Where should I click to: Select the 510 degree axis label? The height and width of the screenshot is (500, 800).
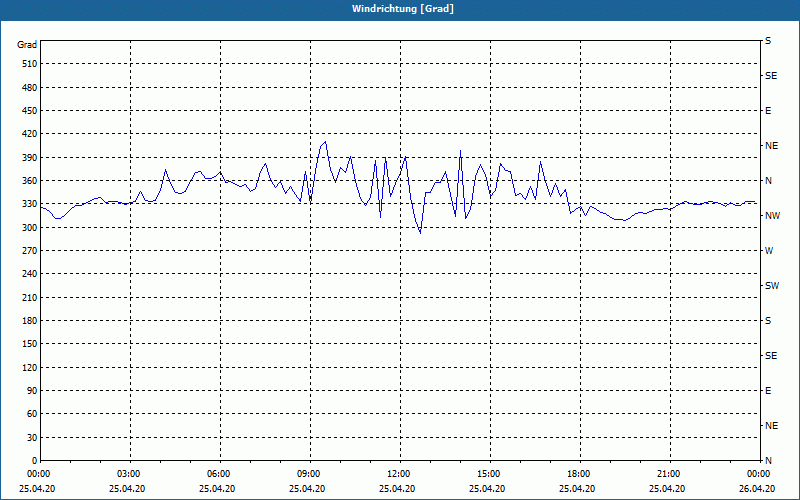click(x=30, y=64)
